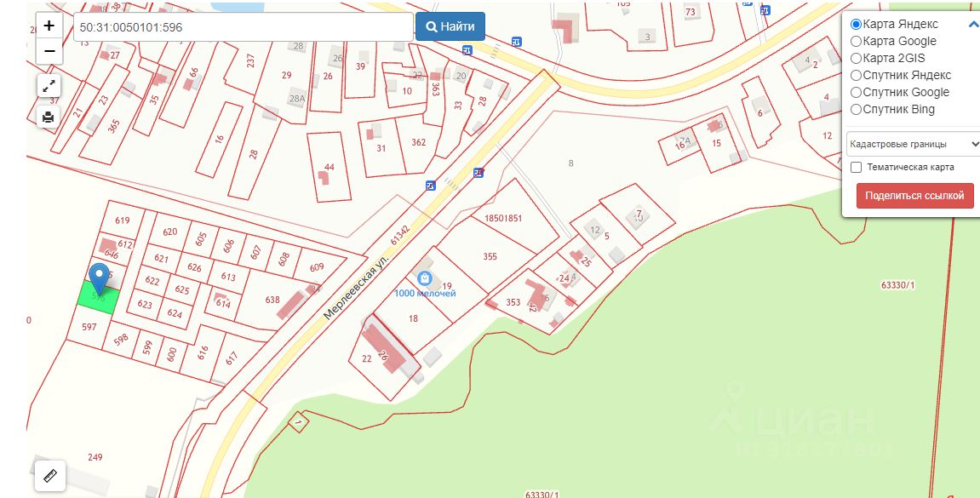Click parcel number 597

(89, 327)
